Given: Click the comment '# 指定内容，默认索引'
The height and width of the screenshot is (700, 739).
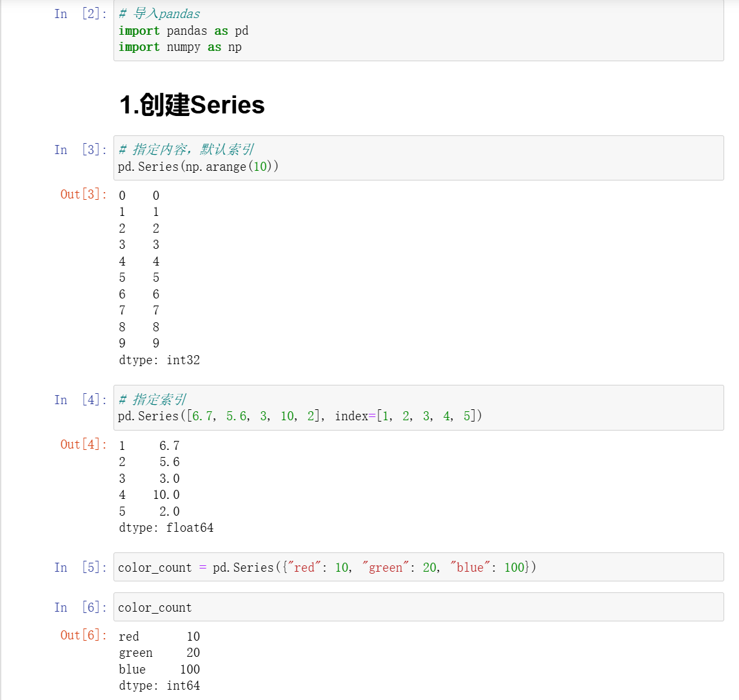Looking at the screenshot, I should 186,150.
